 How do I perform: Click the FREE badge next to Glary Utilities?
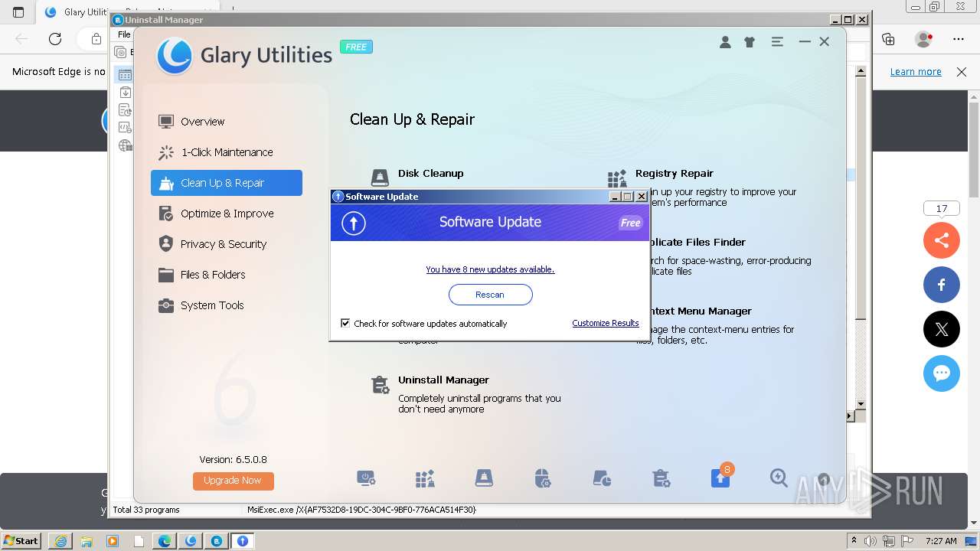click(x=356, y=47)
